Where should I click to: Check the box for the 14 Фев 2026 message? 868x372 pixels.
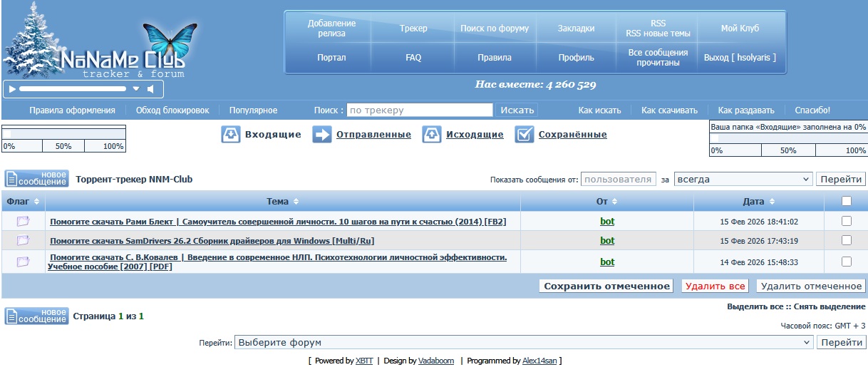846,262
